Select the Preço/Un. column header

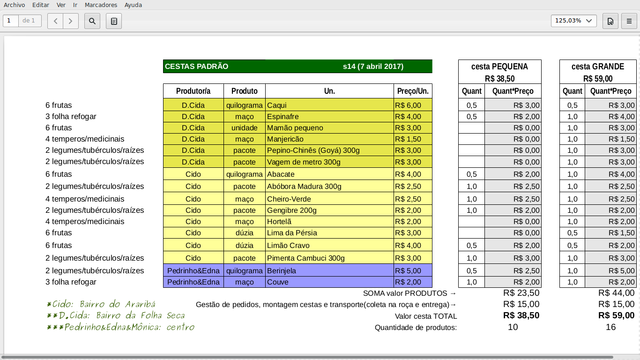pyautogui.click(x=413, y=91)
